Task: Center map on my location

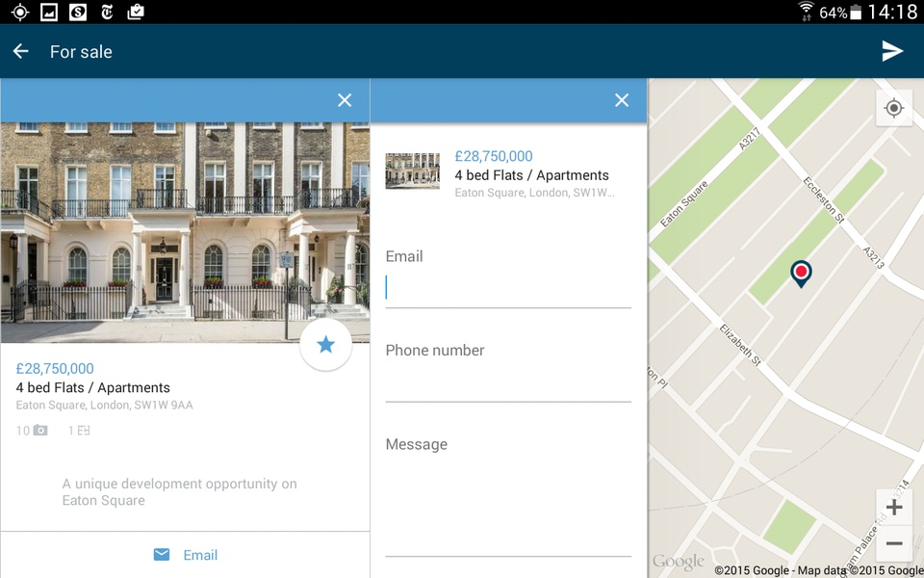Action: (894, 108)
